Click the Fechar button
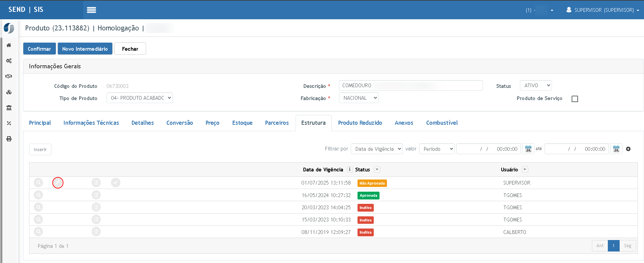The image size is (644, 263). click(x=130, y=49)
